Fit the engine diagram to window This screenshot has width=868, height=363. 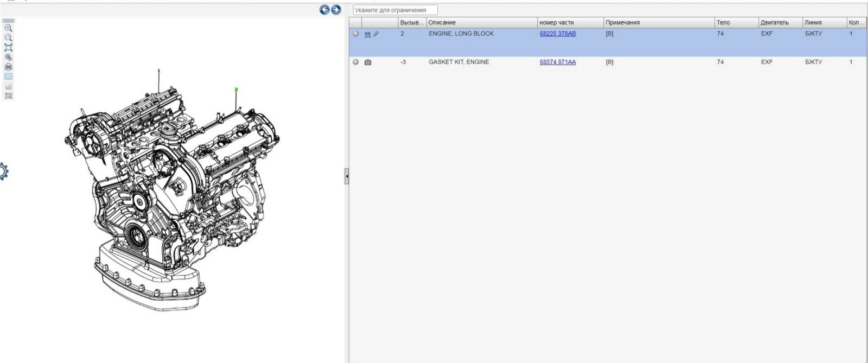pyautogui.click(x=8, y=47)
